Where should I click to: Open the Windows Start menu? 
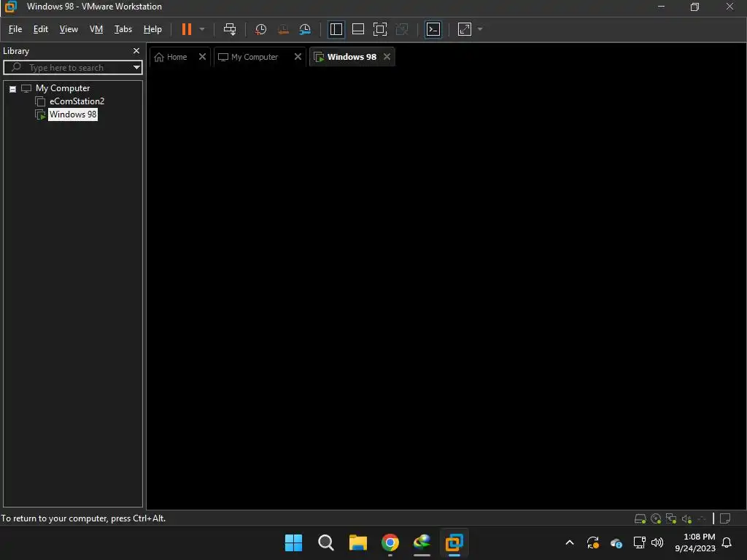(293, 542)
